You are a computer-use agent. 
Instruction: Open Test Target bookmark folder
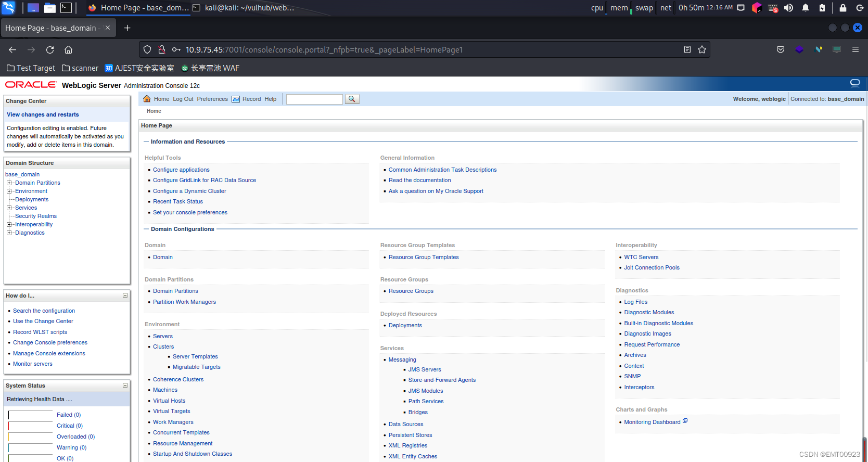click(x=31, y=68)
